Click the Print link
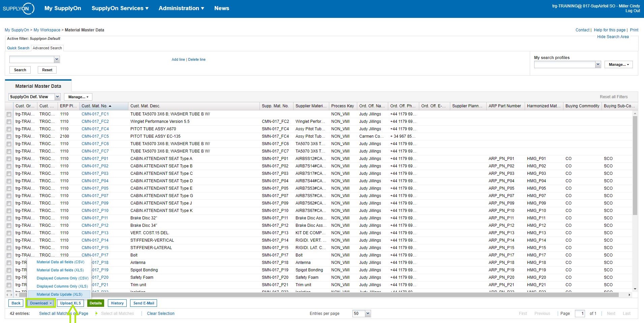644x323 pixels. click(x=634, y=30)
